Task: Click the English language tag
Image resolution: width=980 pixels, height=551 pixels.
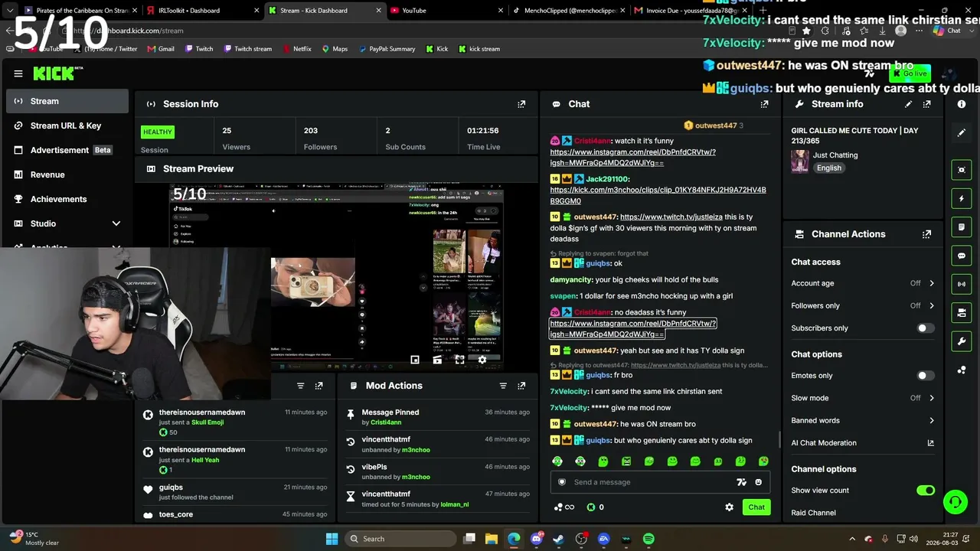Action: [x=829, y=168]
